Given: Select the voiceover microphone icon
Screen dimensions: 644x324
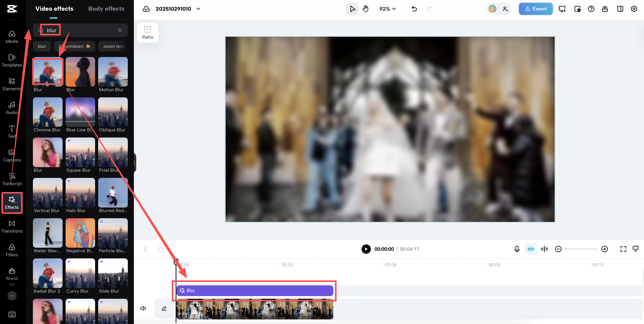Looking at the screenshot, I should [517, 249].
